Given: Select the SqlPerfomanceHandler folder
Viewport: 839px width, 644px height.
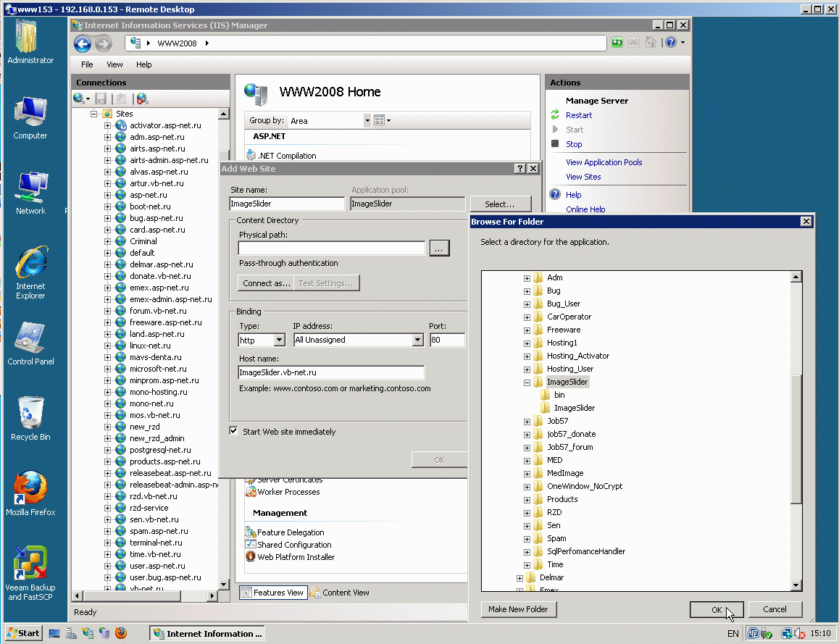Looking at the screenshot, I should [585, 551].
